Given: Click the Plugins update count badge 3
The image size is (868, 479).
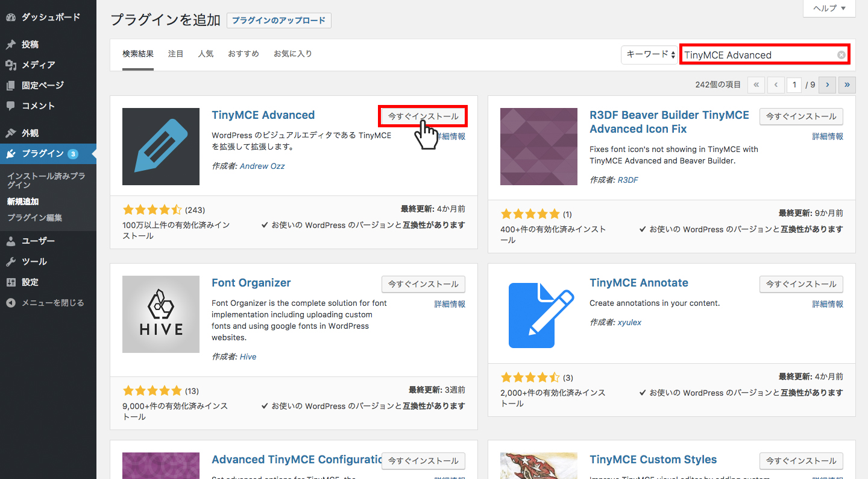Looking at the screenshot, I should [73, 154].
